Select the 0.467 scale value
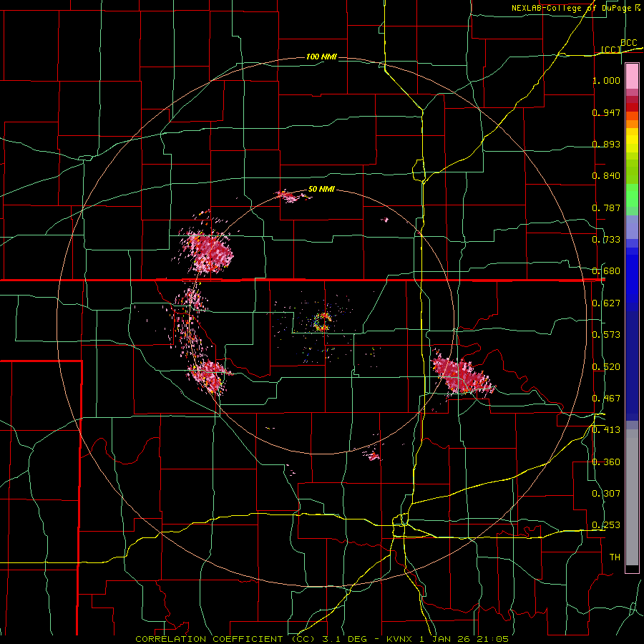Image resolution: width=644 pixels, height=644 pixels. click(x=606, y=399)
